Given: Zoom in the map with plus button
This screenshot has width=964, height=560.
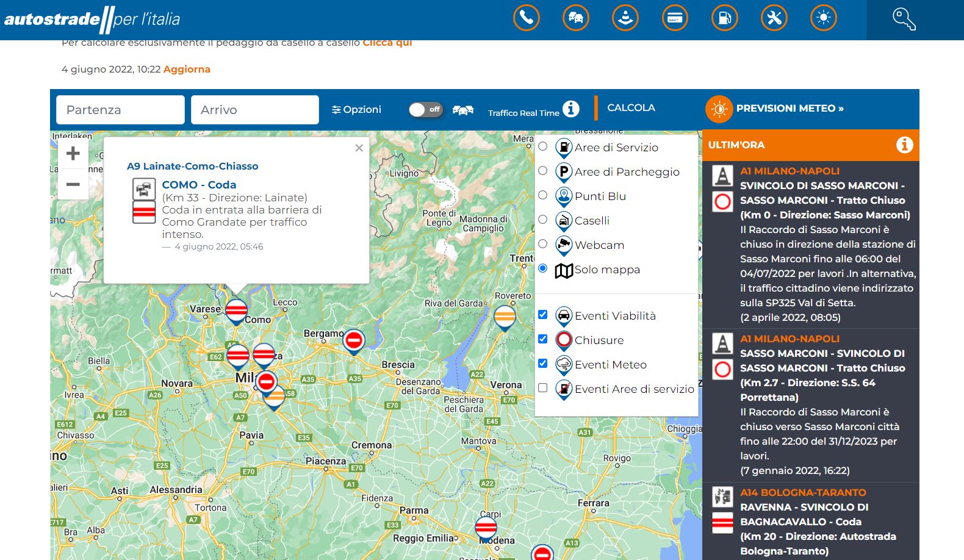Looking at the screenshot, I should [x=73, y=153].
